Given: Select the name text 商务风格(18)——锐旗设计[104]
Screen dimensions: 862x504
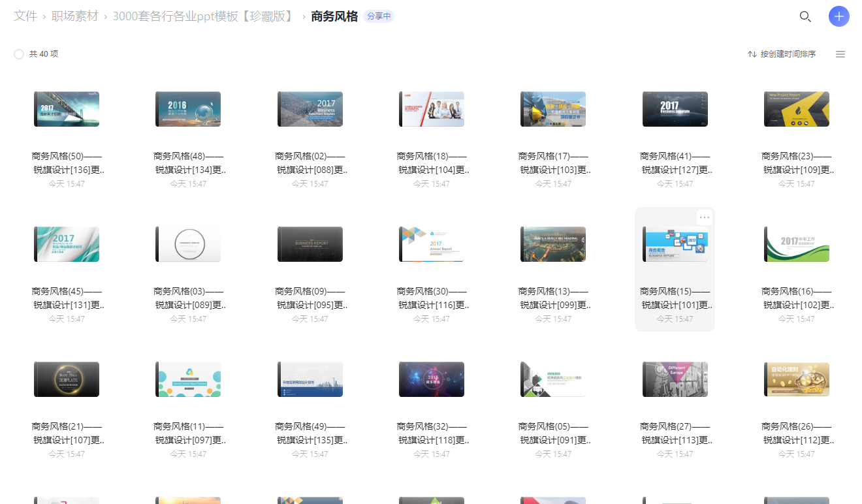Looking at the screenshot, I should (432, 163).
